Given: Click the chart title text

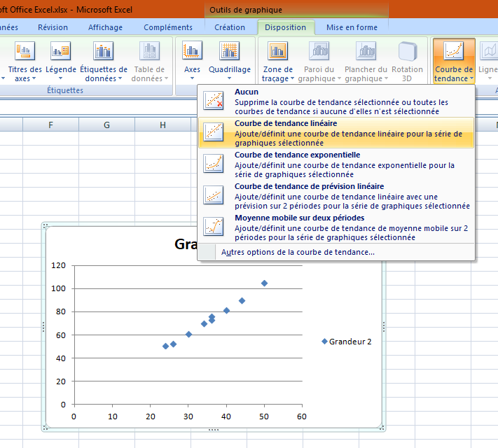Looking at the screenshot, I should point(186,244).
